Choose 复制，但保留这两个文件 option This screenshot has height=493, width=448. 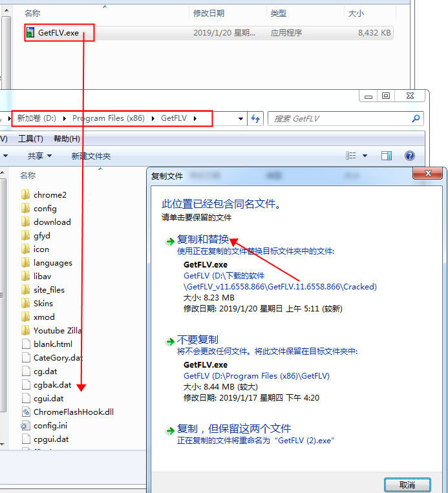click(x=234, y=428)
